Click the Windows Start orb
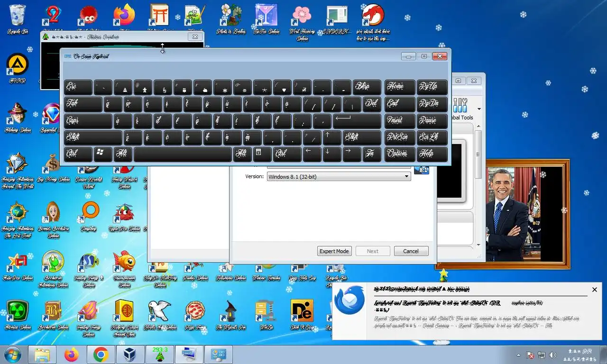 [12, 355]
